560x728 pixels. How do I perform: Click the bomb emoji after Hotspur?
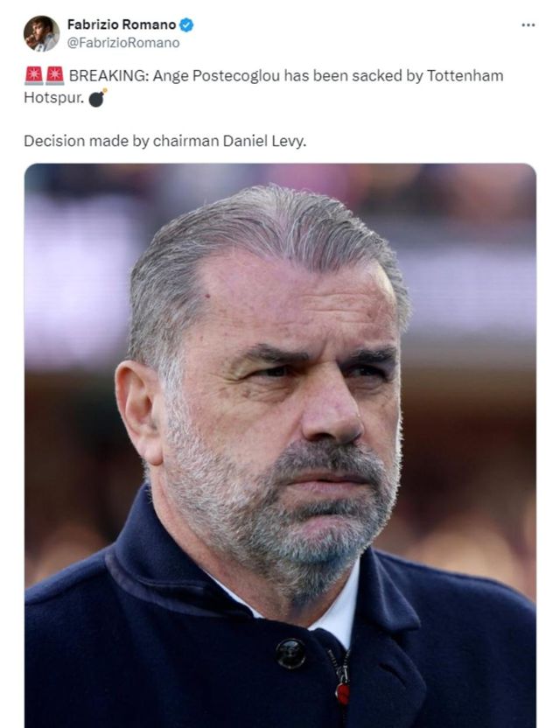(x=97, y=97)
